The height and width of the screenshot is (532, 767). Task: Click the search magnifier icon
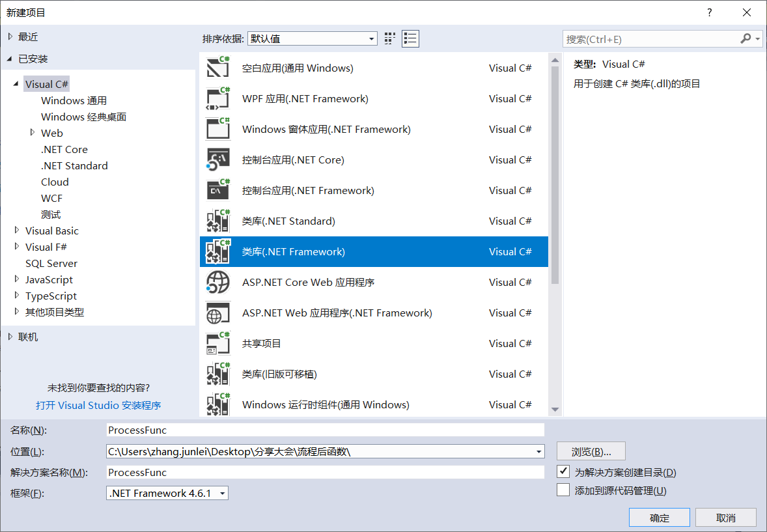746,39
